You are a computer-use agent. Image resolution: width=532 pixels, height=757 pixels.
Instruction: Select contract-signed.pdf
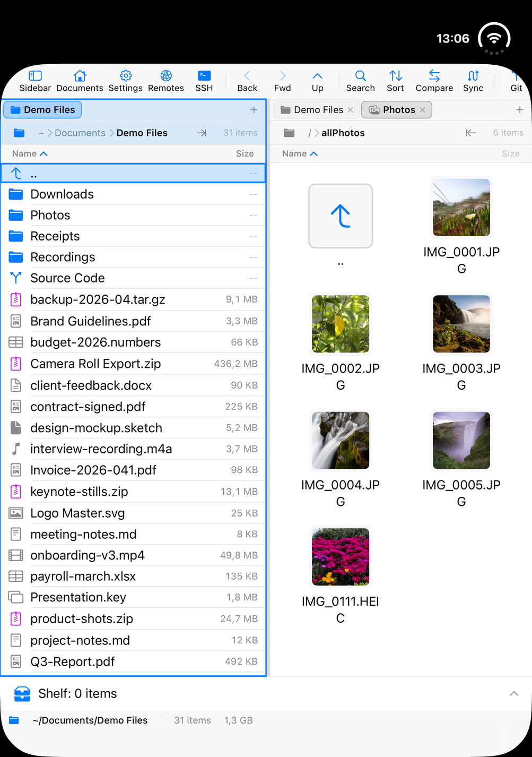click(134, 407)
